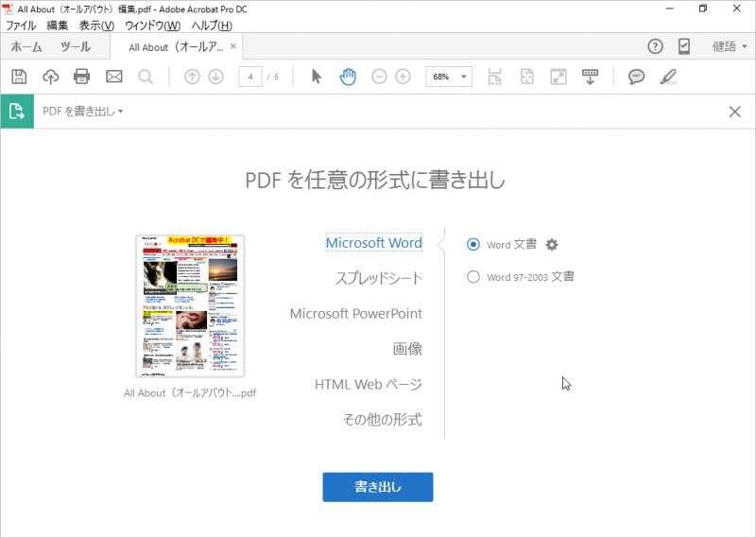The height and width of the screenshot is (538, 756).
Task: Open the 編集 menu
Action: pyautogui.click(x=58, y=26)
